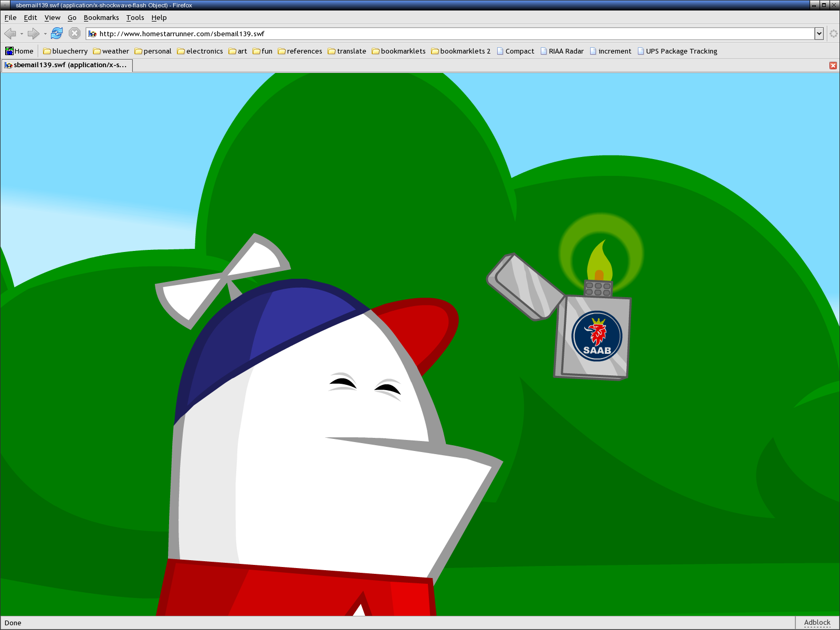The image size is (840, 630).
Task: Click the throbber activity icon
Action: pos(833,34)
